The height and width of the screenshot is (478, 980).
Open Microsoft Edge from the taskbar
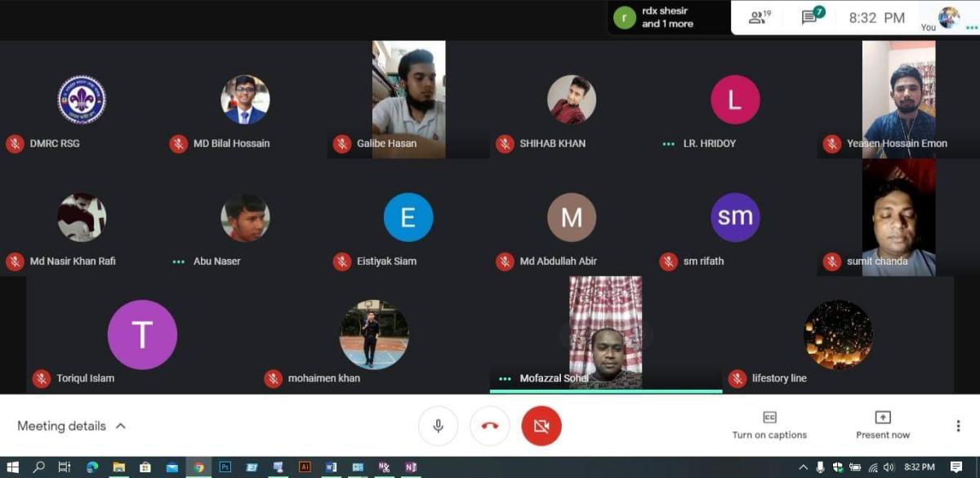coord(92,467)
